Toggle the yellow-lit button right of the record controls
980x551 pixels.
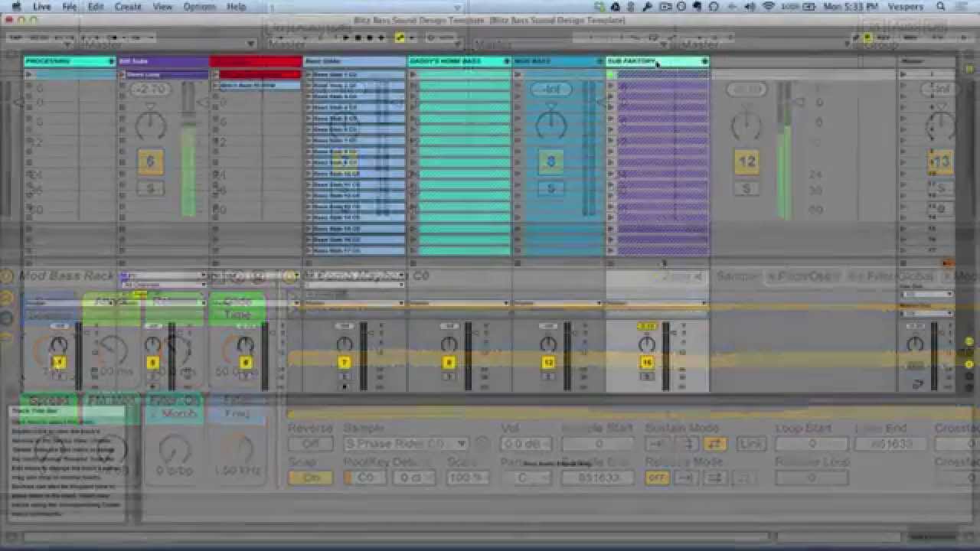click(400, 37)
